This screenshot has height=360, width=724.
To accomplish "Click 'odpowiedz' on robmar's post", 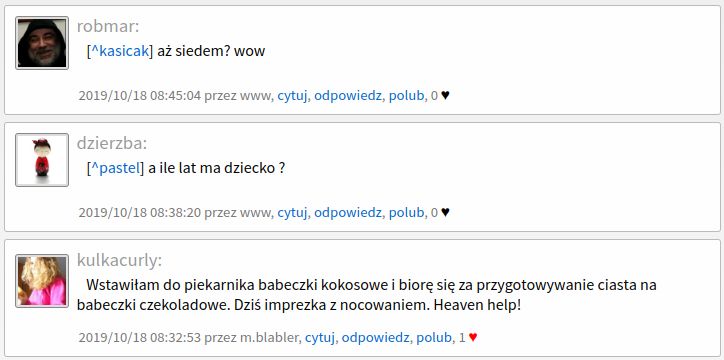I will 348,96.
